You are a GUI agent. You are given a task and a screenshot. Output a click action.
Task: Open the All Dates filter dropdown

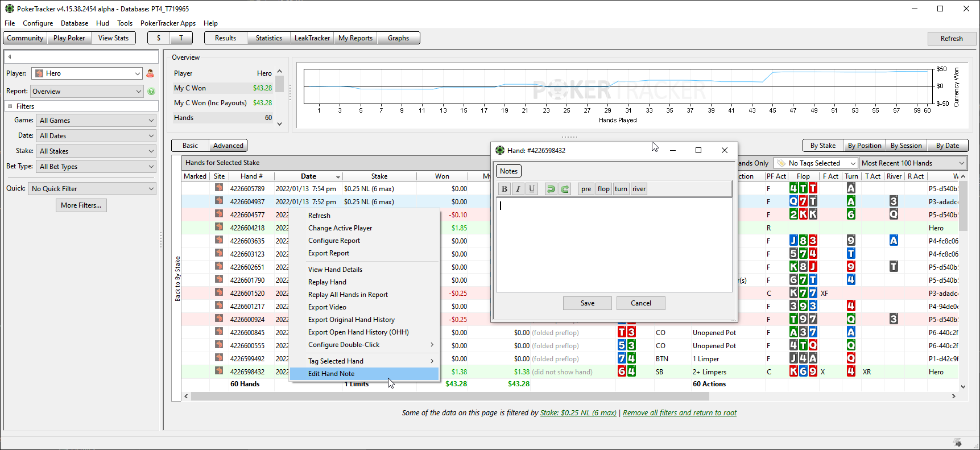[x=96, y=136]
